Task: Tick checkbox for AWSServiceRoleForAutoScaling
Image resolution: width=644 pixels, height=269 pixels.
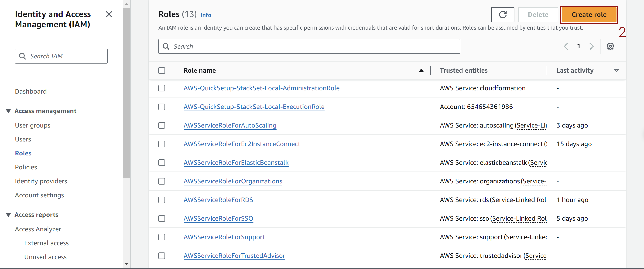Action: 162,125
